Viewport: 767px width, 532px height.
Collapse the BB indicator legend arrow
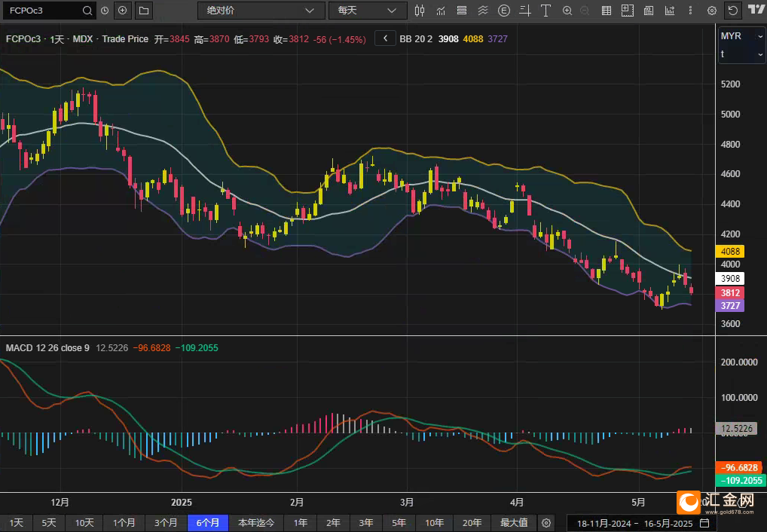386,38
